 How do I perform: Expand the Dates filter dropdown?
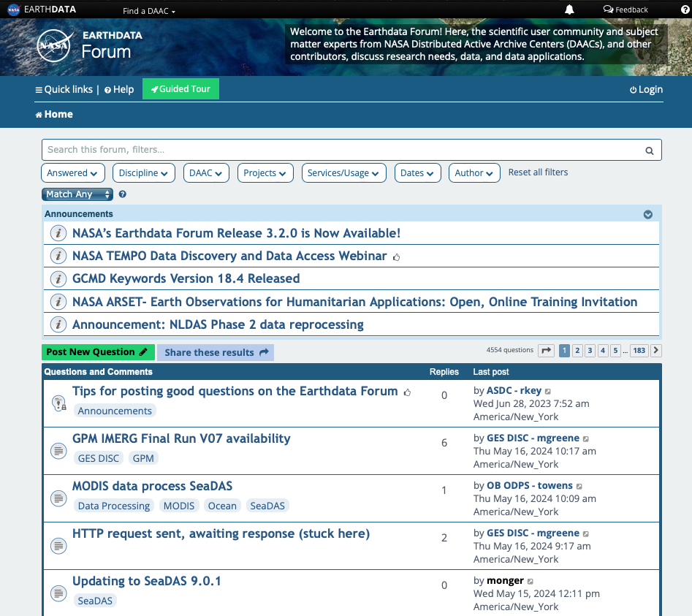tap(418, 172)
